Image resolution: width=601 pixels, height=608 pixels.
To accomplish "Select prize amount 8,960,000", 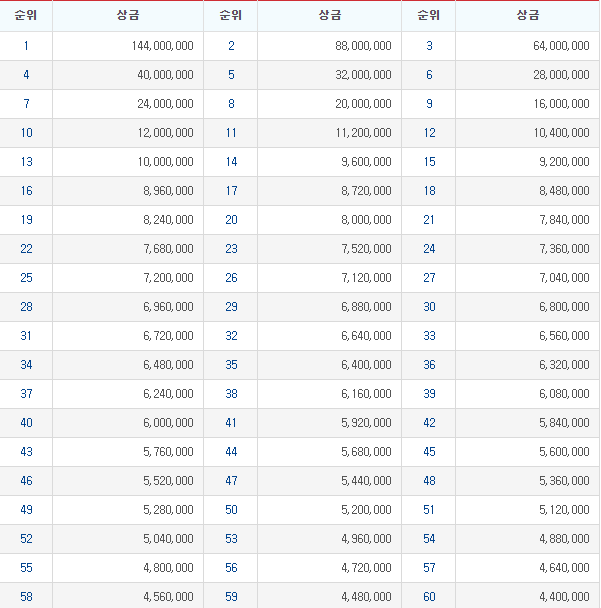I will click(x=168, y=191).
